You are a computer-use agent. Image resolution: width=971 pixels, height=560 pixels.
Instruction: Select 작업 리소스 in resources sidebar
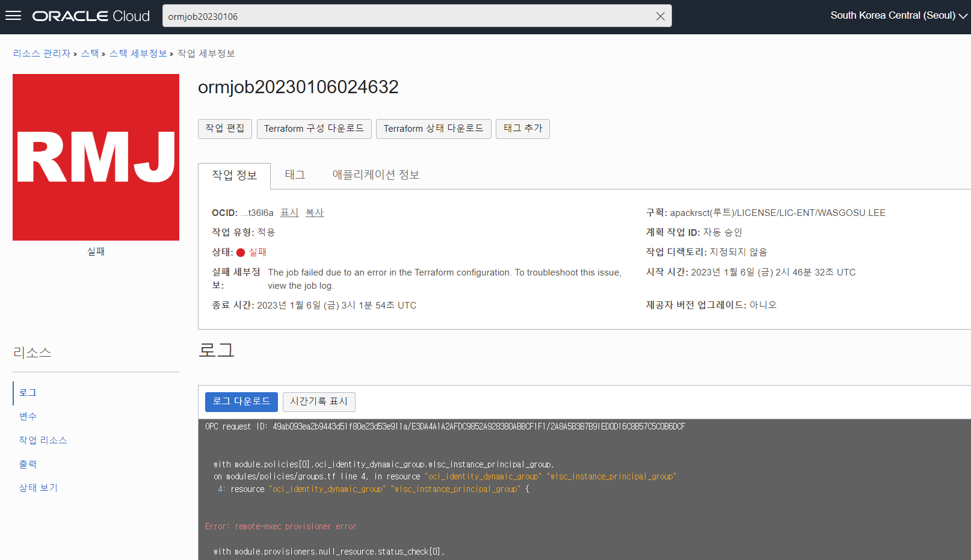pyautogui.click(x=43, y=440)
